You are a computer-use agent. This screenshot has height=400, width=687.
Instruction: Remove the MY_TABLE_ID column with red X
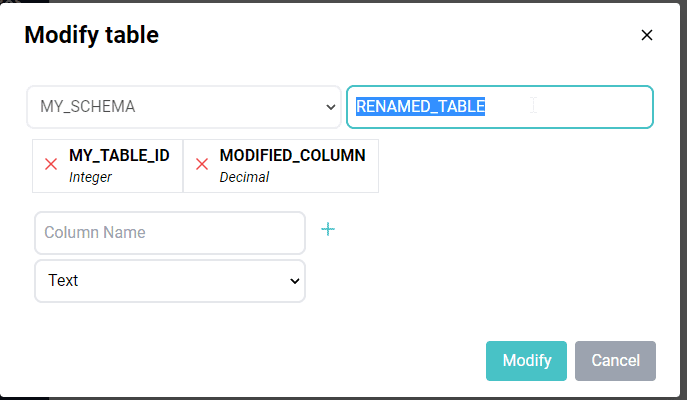[x=51, y=164]
